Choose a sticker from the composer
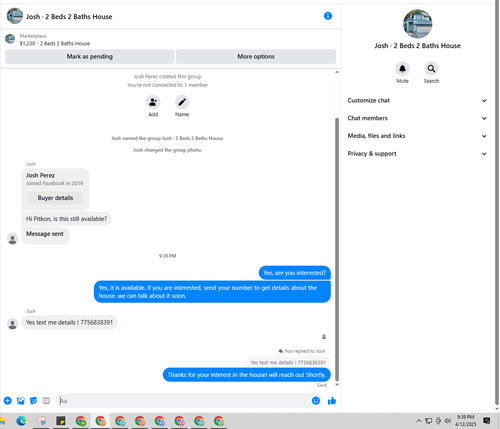 (x=33, y=401)
